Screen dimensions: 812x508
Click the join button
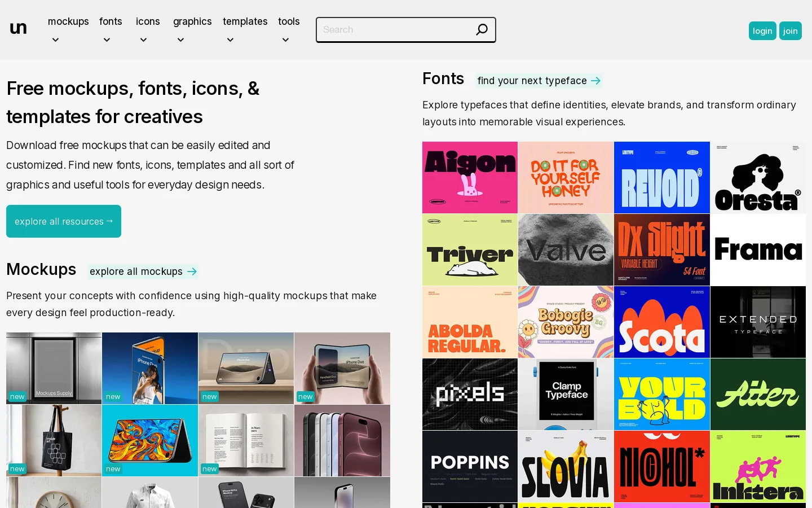coord(791,31)
